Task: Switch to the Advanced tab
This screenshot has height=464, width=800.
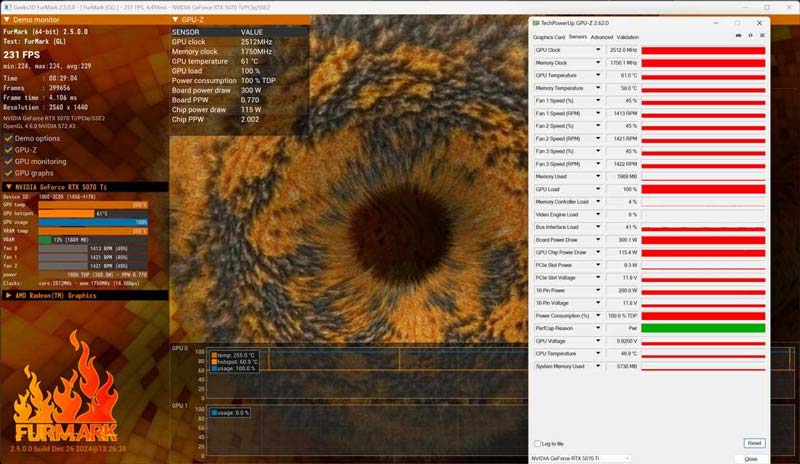Action: click(x=602, y=37)
